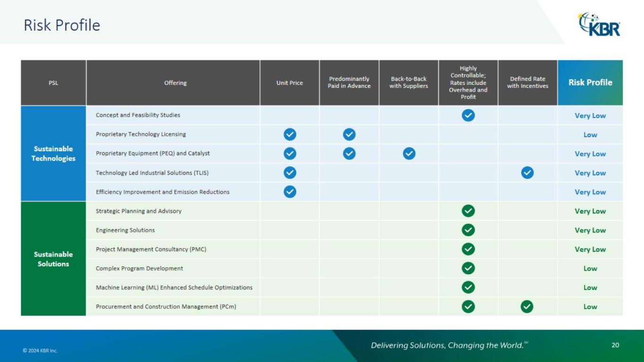Click the Paid in Advance check for Technology Licensing

tap(349, 134)
